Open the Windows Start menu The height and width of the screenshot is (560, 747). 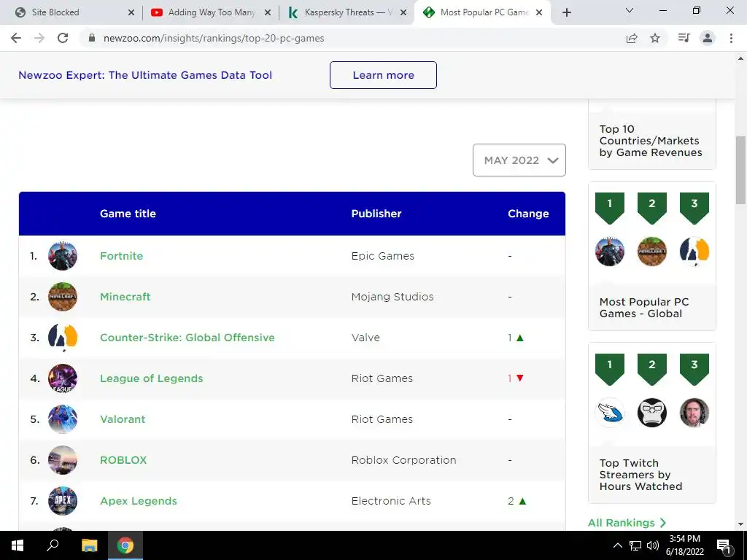coord(18,545)
